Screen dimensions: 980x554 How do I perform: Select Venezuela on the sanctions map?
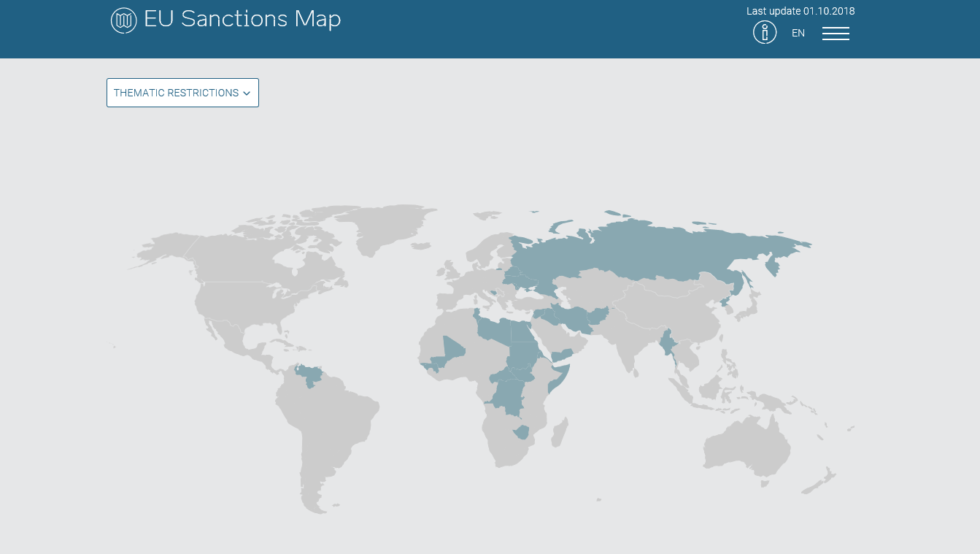tap(309, 374)
